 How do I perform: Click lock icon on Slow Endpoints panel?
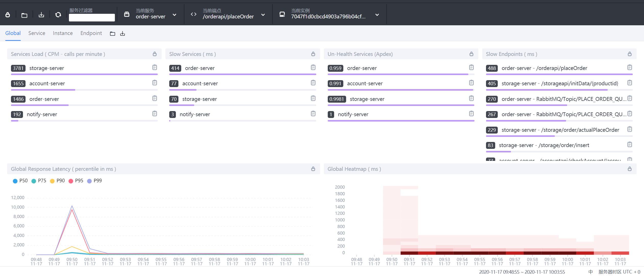(630, 54)
